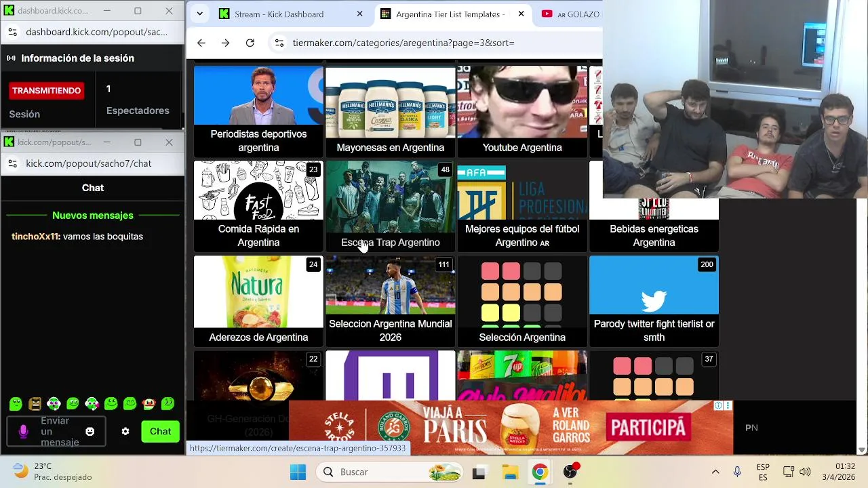This screenshot has height=488, width=868.
Task: Insert the brown angry-face emote
Action: (35, 404)
